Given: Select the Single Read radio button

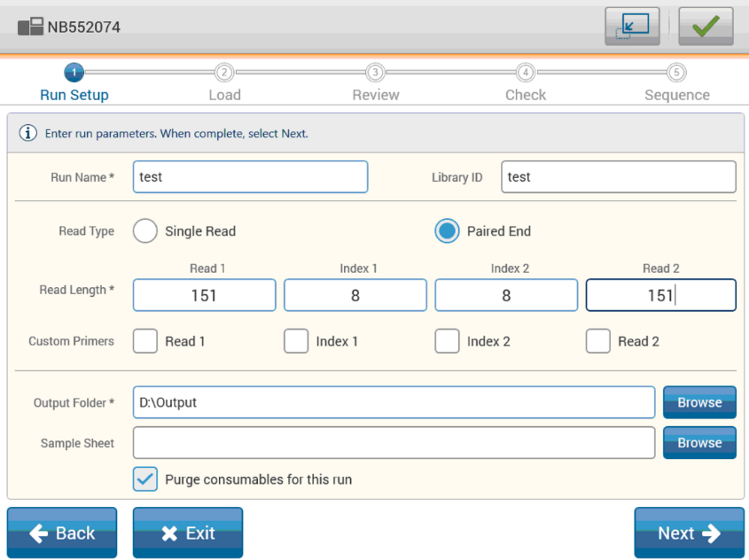Looking at the screenshot, I should coord(145,231).
